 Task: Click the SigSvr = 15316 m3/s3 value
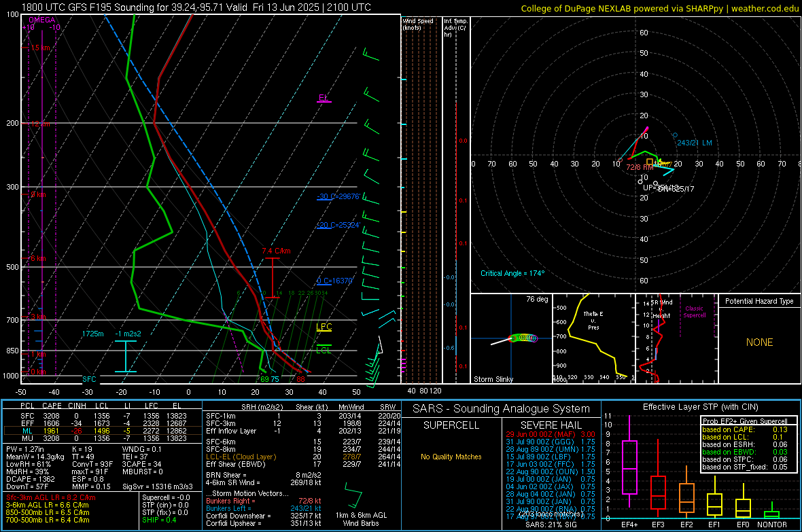(x=158, y=486)
